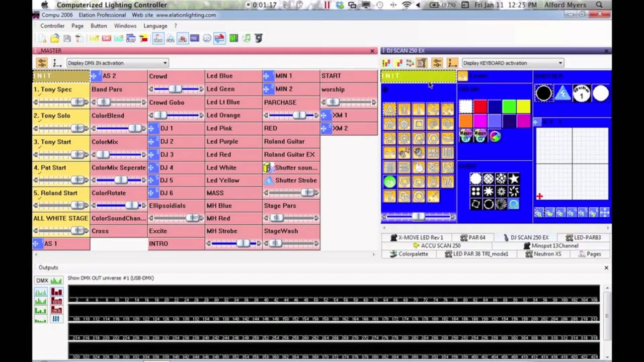Toggle the Shutter Strobe button
The image size is (644, 362).
tap(291, 180)
